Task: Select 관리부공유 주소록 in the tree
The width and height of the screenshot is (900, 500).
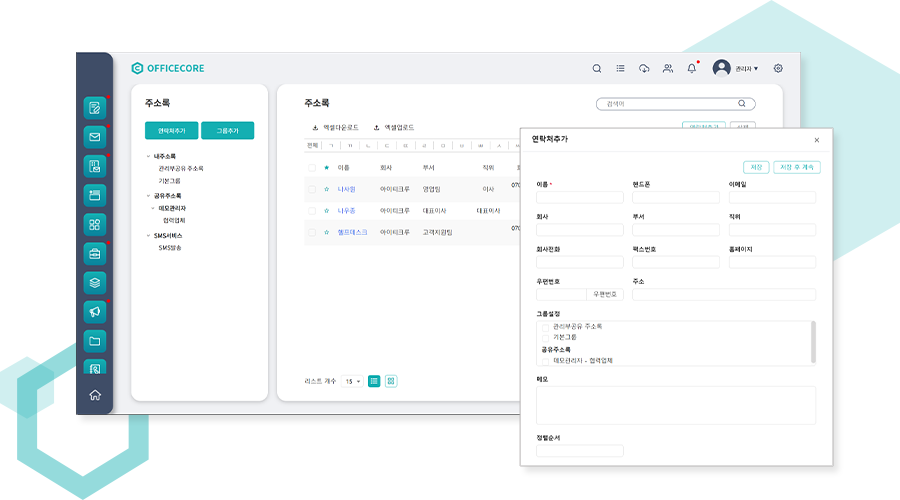Action: [180, 169]
